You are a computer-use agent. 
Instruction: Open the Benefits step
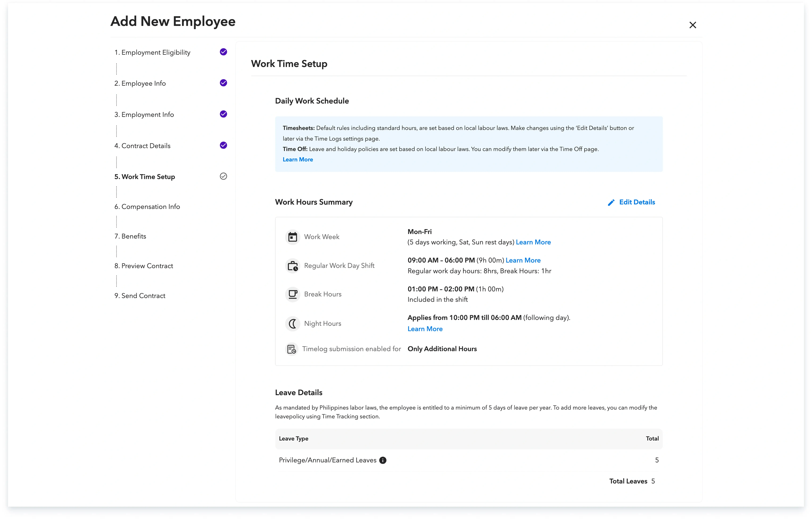(x=130, y=236)
